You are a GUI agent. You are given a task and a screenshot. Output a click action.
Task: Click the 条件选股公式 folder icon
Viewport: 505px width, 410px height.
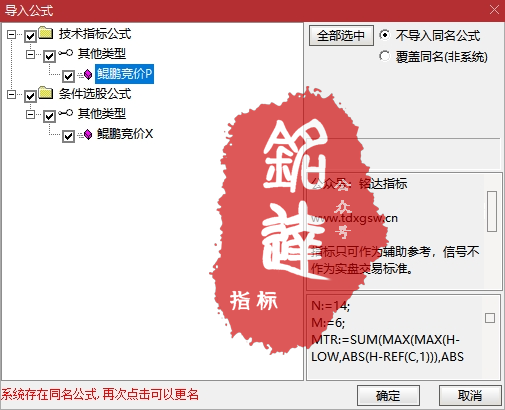[x=46, y=93]
